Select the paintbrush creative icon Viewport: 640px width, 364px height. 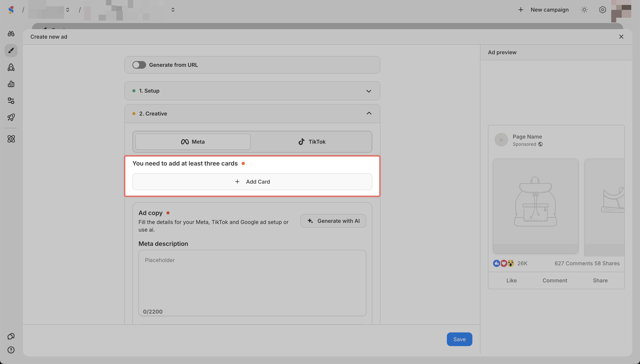point(11,50)
